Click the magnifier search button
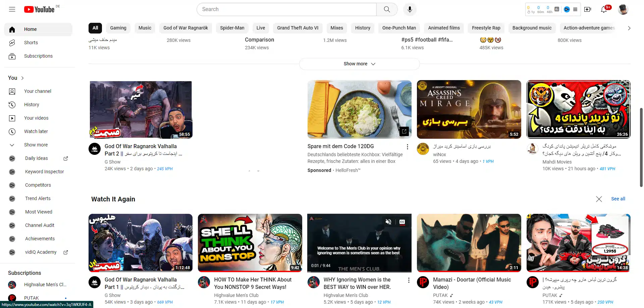 (387, 9)
